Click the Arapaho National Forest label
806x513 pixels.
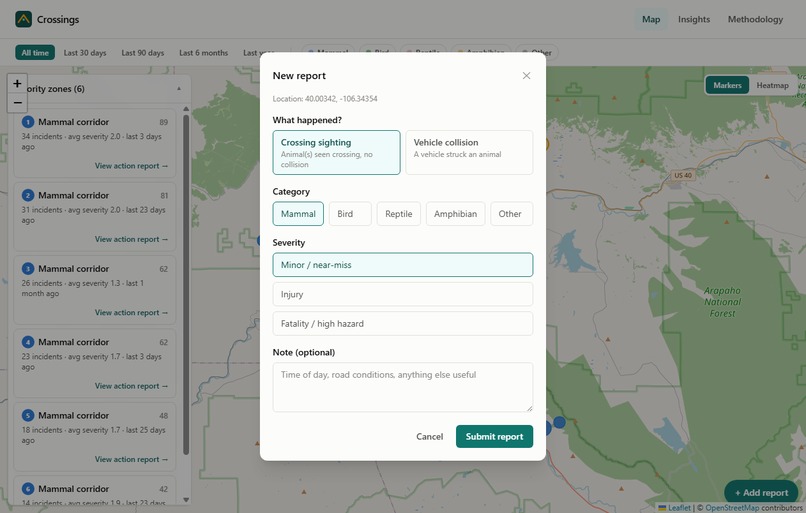(x=722, y=302)
